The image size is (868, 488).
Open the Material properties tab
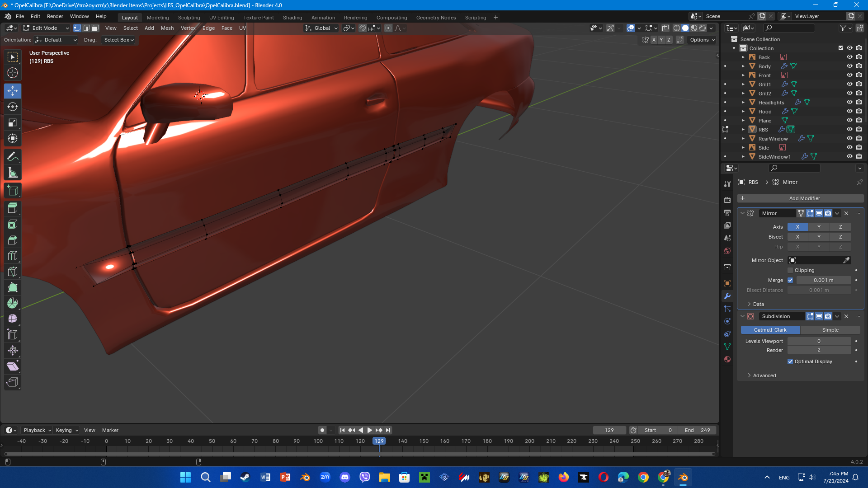tap(727, 359)
